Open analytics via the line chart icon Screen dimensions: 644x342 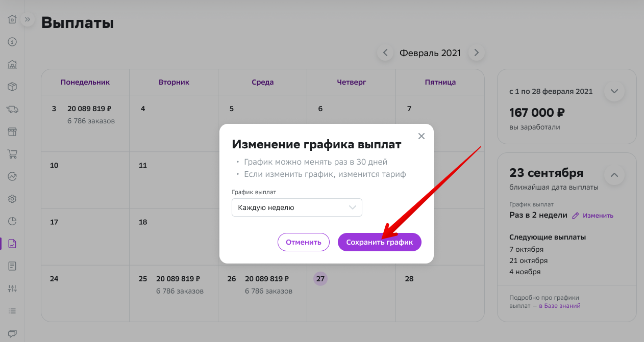coord(12,176)
